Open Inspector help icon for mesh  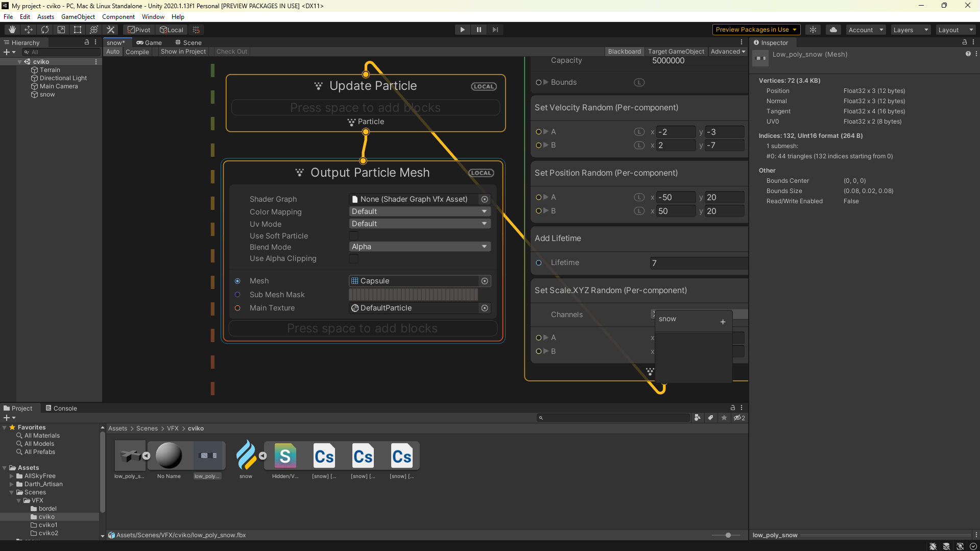[x=968, y=54]
